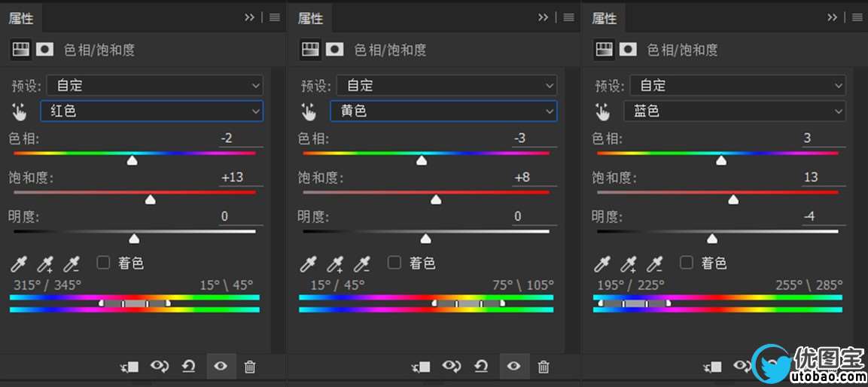The image size is (868, 387).
Task: Open panel menu of first 属性 panel
Action: (275, 18)
